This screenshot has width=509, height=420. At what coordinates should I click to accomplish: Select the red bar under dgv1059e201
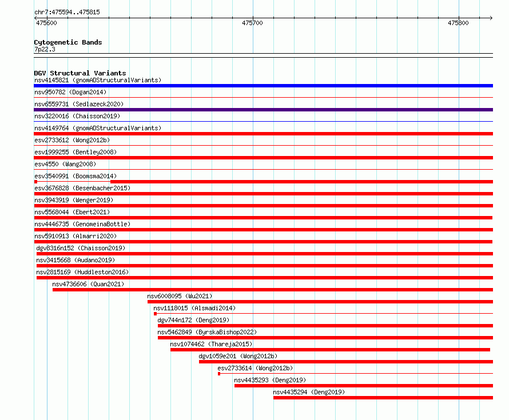(346, 362)
